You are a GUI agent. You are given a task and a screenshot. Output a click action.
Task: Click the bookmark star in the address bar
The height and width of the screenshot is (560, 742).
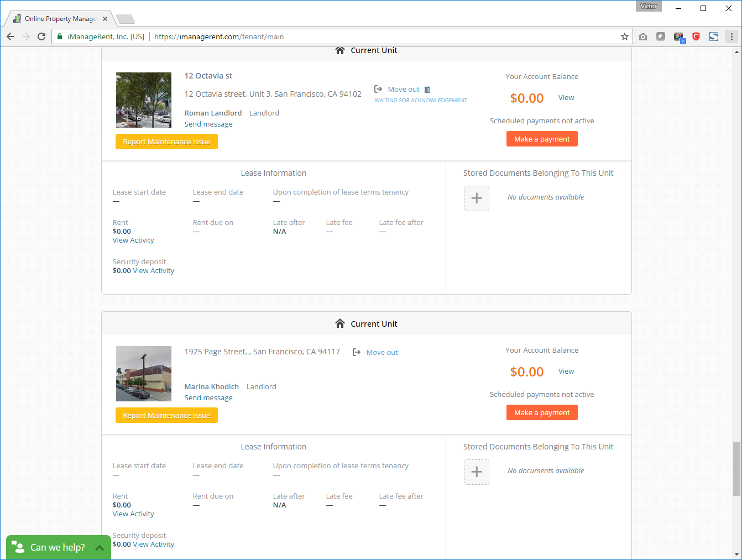coord(625,36)
